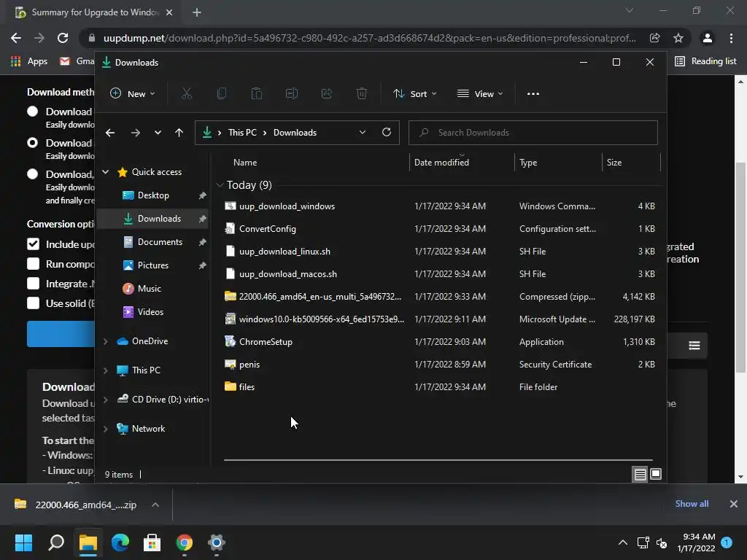Expand address bar previous locations dropdown
Viewport: 747px width, 560px height.
(363, 133)
